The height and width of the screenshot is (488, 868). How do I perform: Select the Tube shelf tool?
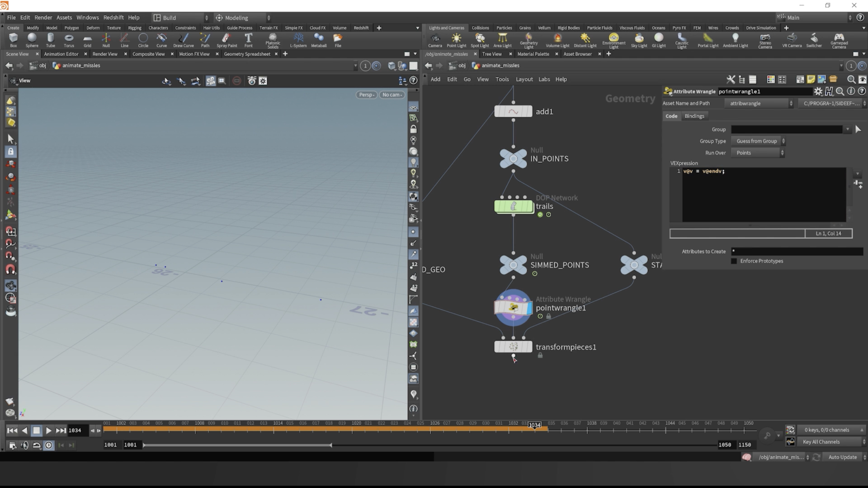click(x=50, y=40)
